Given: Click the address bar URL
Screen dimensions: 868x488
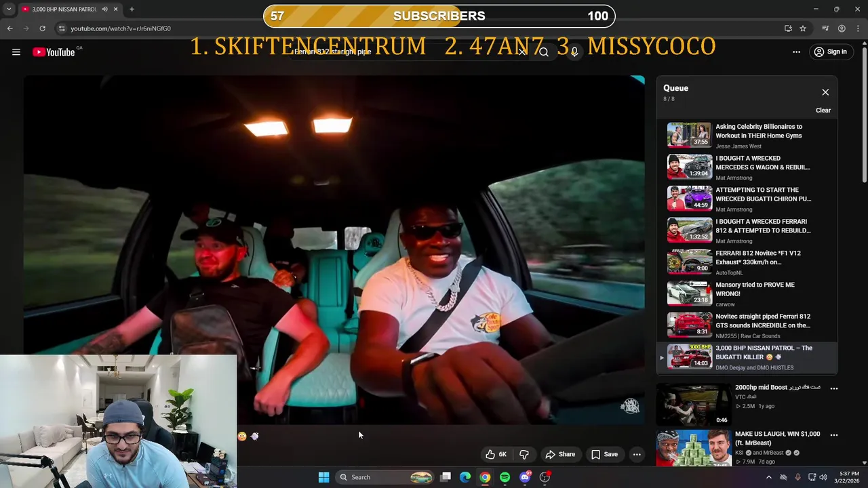Looking at the screenshot, I should (121, 28).
